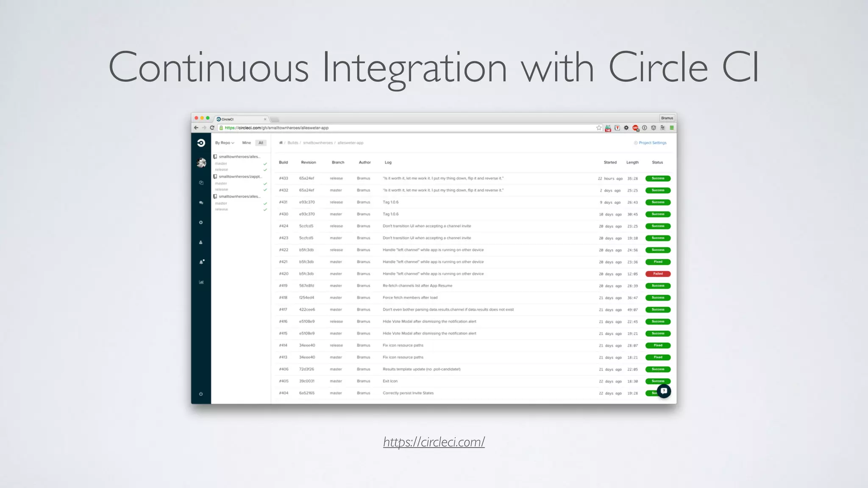Click revision e93c370 on build #431
The height and width of the screenshot is (488, 868).
[307, 202]
